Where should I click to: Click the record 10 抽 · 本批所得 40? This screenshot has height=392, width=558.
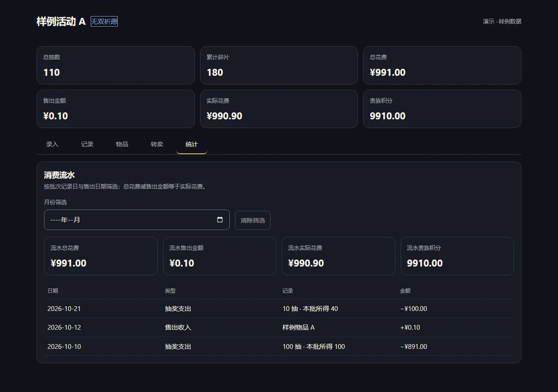coord(310,308)
